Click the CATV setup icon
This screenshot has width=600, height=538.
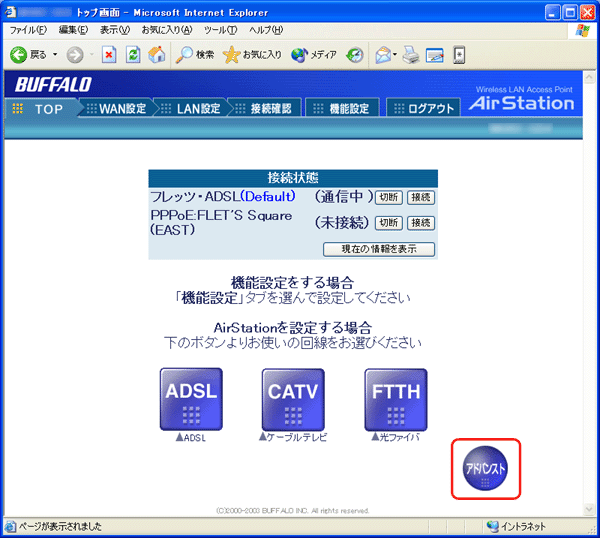293,399
